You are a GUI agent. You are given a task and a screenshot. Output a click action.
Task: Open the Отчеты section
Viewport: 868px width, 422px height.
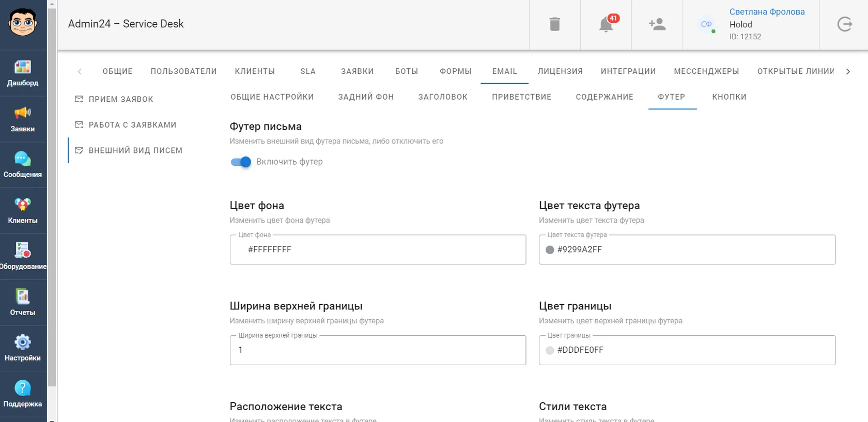point(23,303)
